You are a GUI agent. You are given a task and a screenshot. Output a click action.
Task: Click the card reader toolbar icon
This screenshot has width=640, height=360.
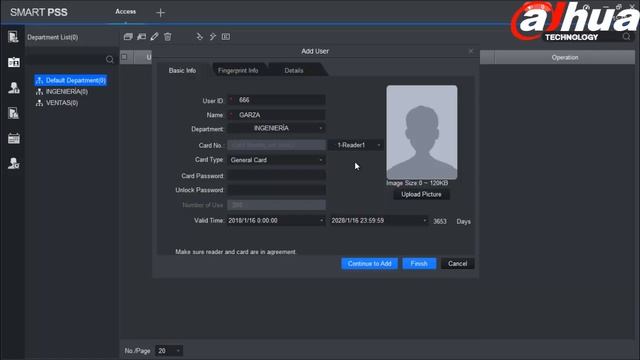[x=226, y=37]
